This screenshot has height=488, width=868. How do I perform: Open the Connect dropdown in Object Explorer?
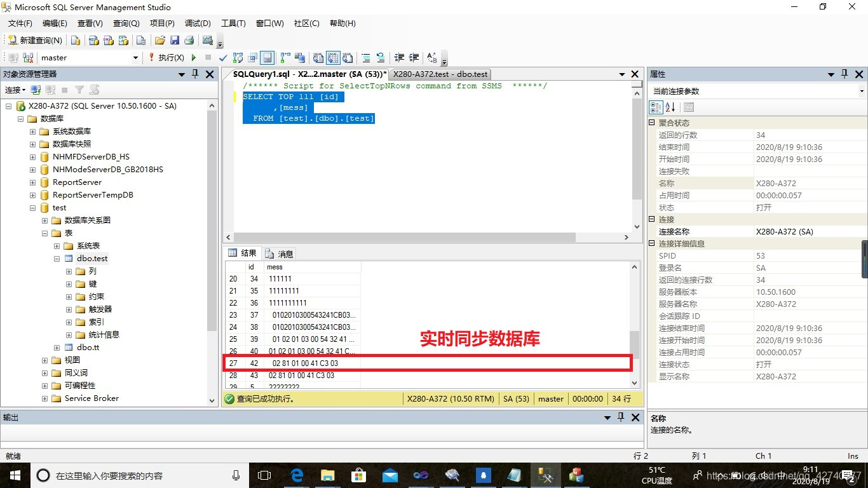15,90
